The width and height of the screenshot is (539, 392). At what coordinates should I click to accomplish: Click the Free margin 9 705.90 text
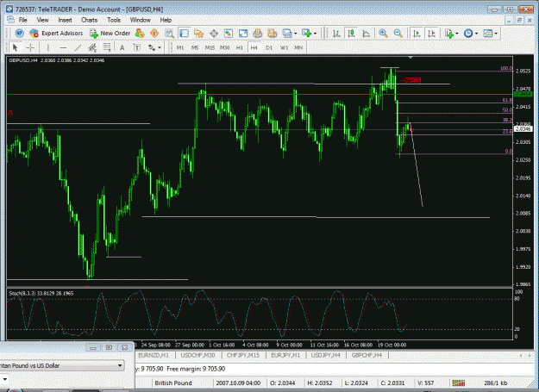click(x=196, y=369)
